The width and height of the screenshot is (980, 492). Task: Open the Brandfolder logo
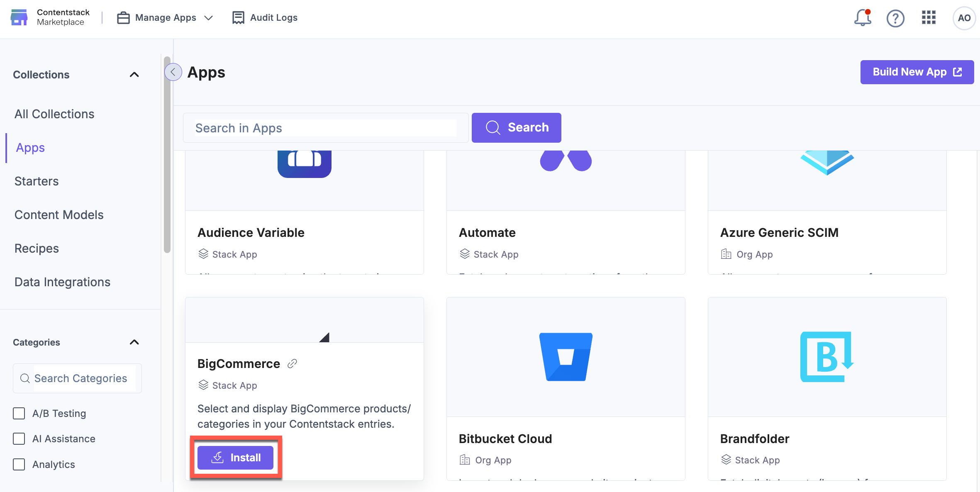[827, 357]
